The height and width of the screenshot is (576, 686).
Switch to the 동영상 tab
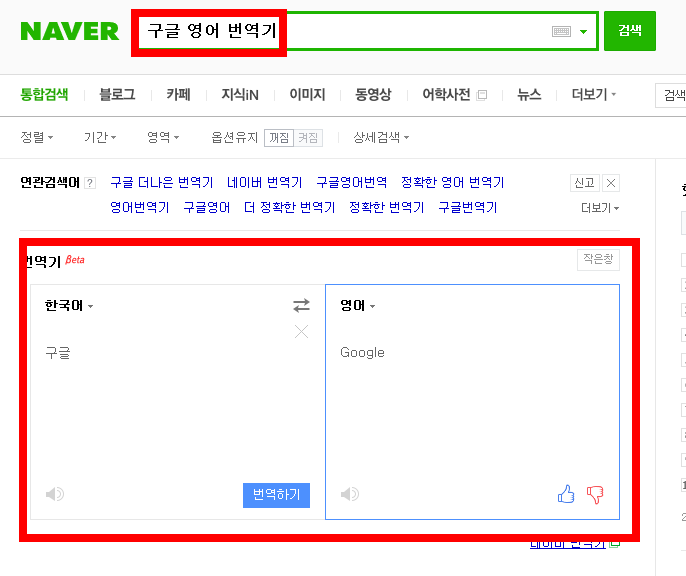[x=373, y=94]
